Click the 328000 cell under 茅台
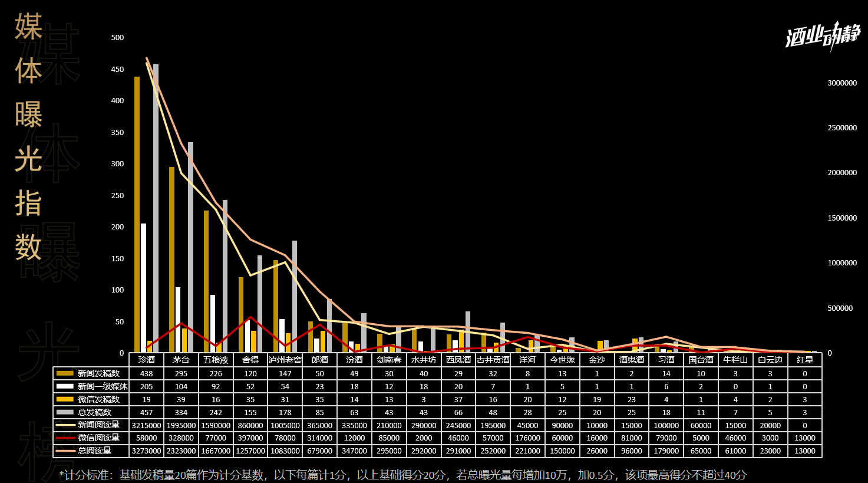This screenshot has height=483, width=868. pos(181,438)
